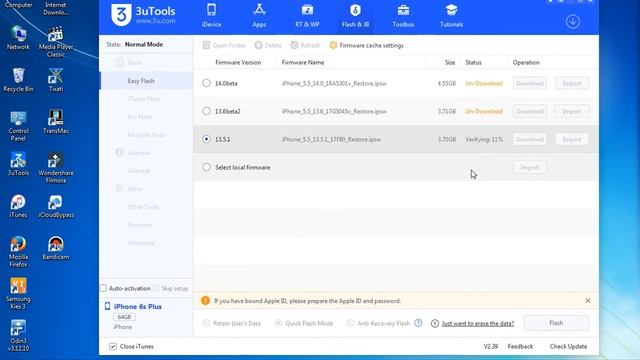Open the Control Panel desktop icon
The image size is (640, 360).
[x=18, y=126]
